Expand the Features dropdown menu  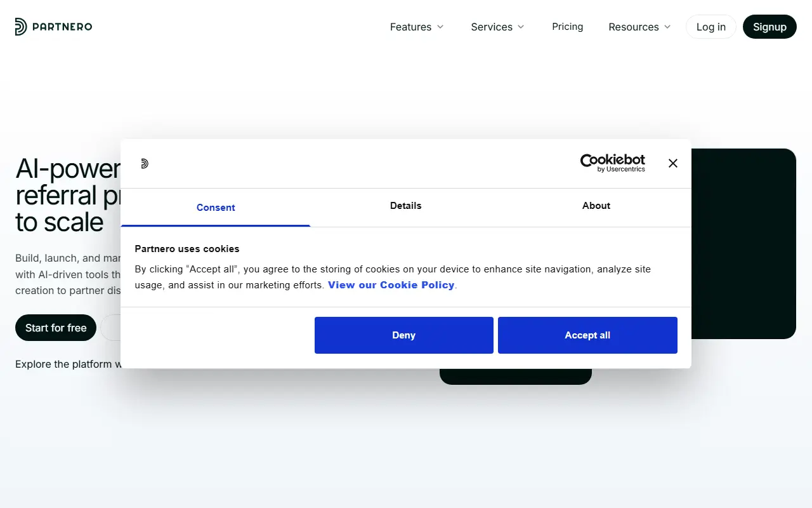click(x=417, y=27)
